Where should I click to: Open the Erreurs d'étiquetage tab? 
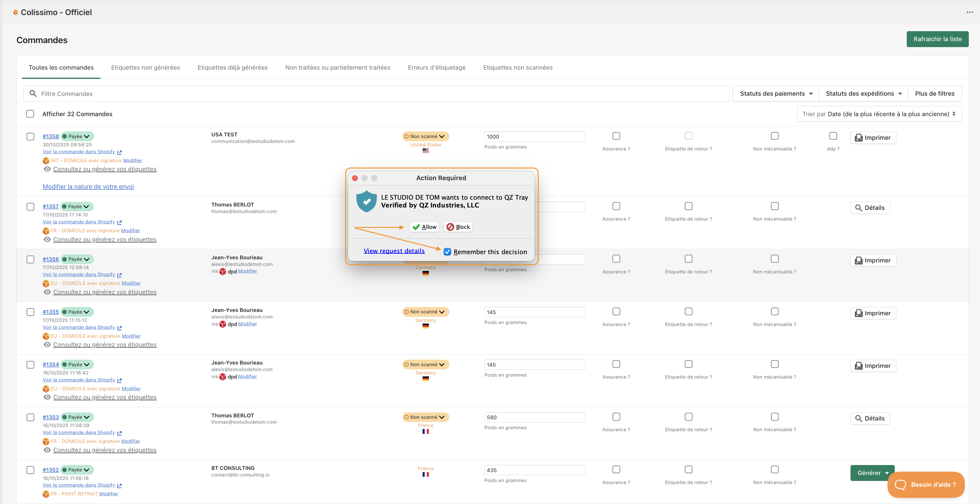[436, 67]
